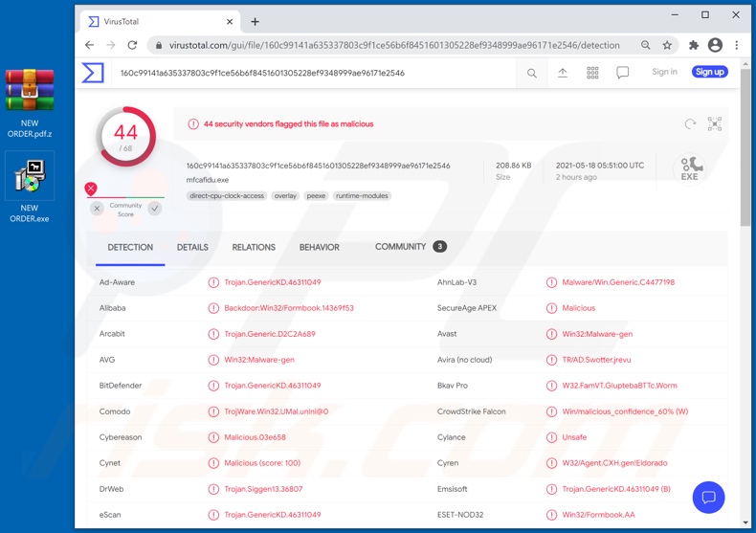Screen dimensions: 756x533
Task: Vote positive with community checkmark button
Action: click(155, 209)
